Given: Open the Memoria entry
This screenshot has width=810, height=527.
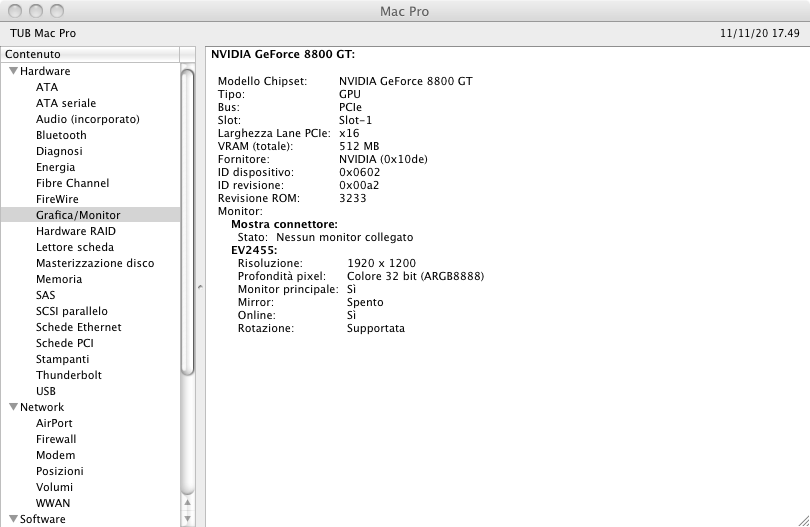Looking at the screenshot, I should (x=59, y=279).
